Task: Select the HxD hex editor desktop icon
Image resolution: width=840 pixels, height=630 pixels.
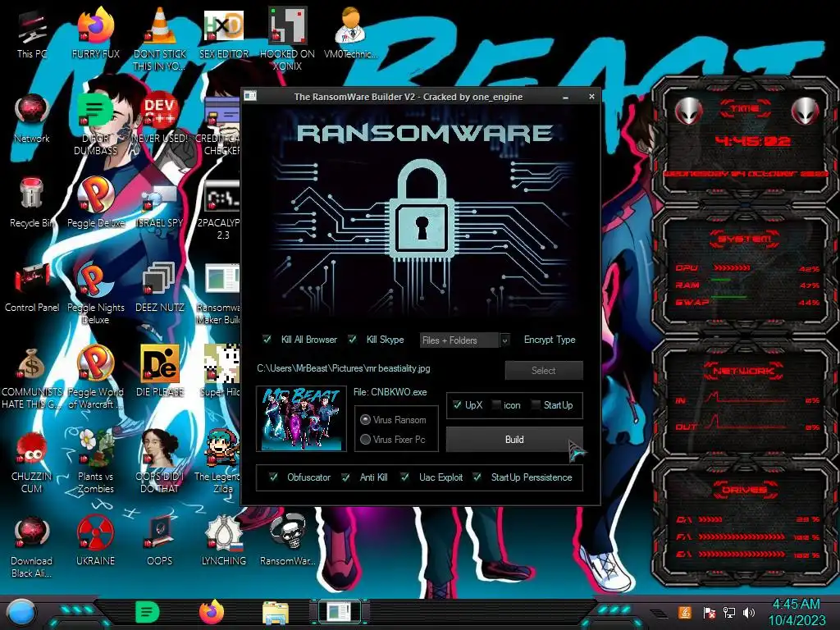Action: 223,33
